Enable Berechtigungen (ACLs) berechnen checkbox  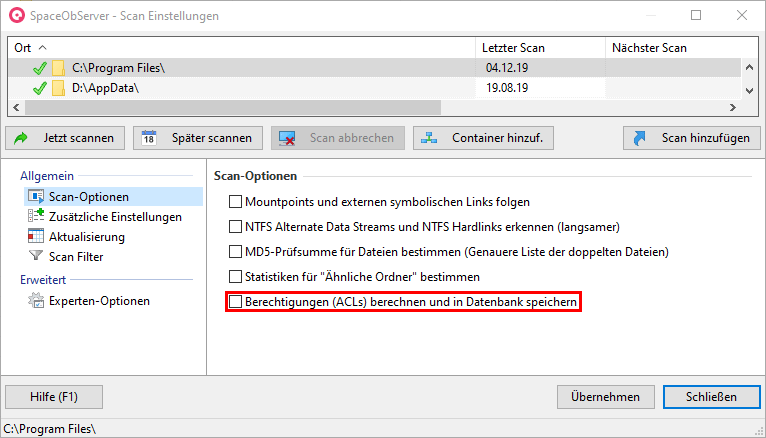tap(235, 302)
